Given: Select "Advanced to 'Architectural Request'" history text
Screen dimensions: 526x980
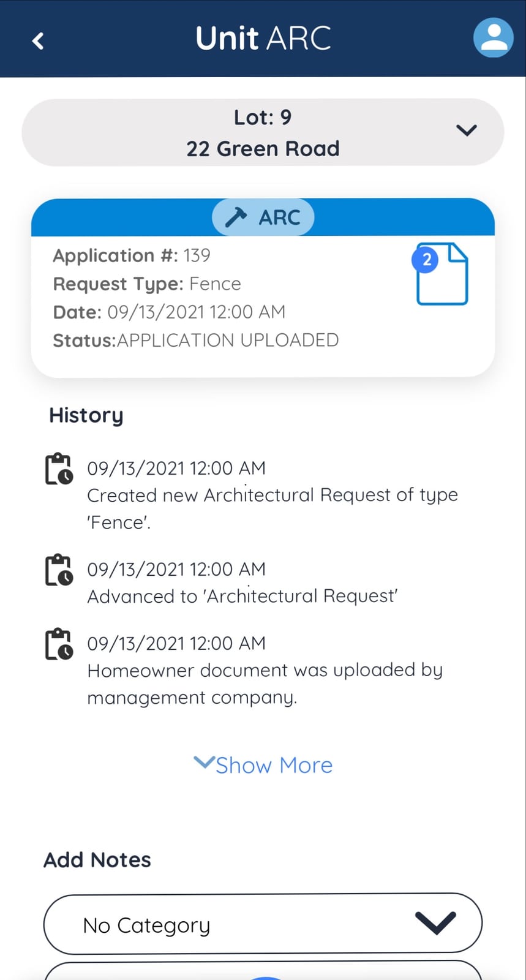Looking at the screenshot, I should (x=242, y=596).
